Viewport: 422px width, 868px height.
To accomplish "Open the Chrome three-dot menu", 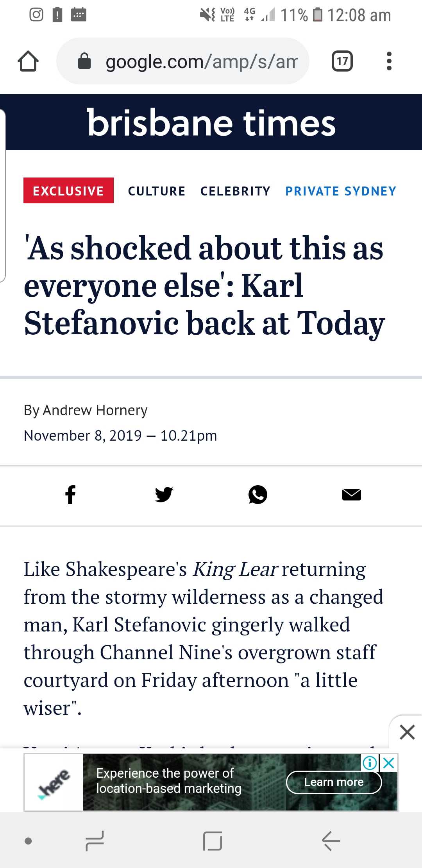I will [x=389, y=61].
